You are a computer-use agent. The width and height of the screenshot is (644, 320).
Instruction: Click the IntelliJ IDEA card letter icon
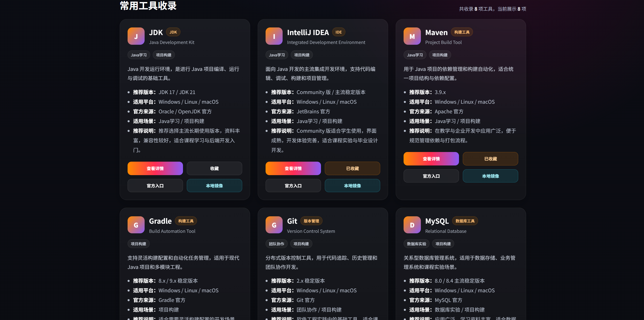pos(274,36)
